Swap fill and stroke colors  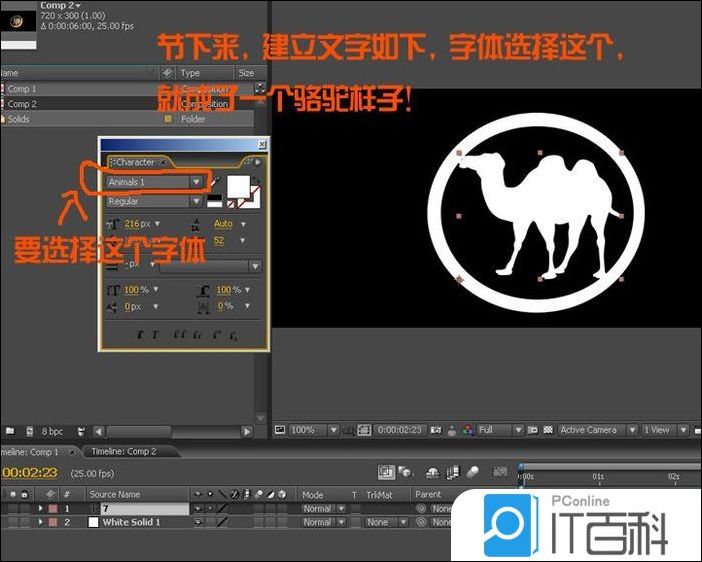coord(256,180)
